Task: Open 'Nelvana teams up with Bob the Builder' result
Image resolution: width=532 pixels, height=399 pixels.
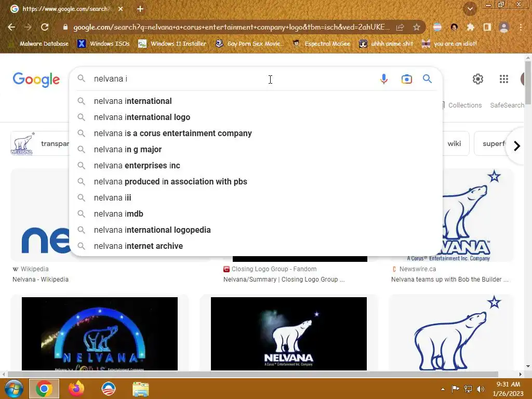Action: 449,279
